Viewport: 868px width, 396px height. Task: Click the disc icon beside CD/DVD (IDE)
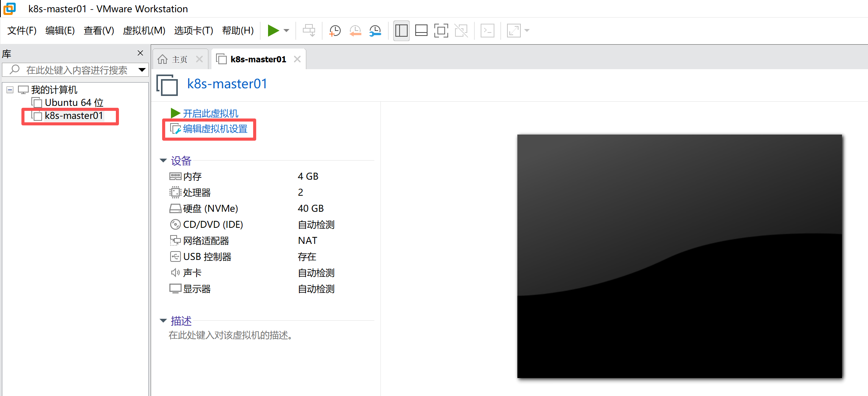coord(175,224)
